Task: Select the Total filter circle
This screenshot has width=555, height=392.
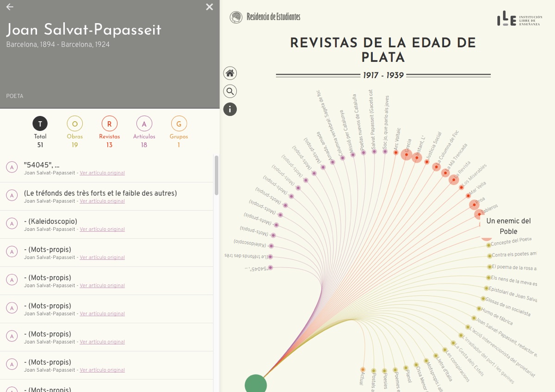Action: (40, 124)
